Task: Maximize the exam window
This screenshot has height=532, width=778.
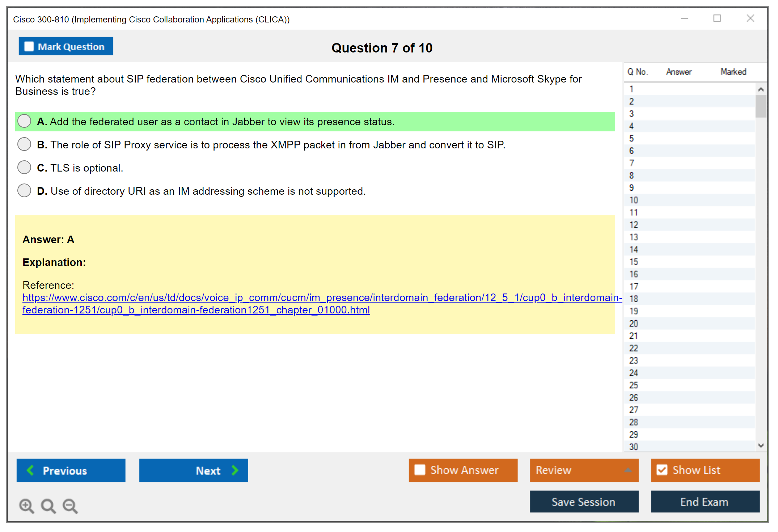Action: pos(717,18)
